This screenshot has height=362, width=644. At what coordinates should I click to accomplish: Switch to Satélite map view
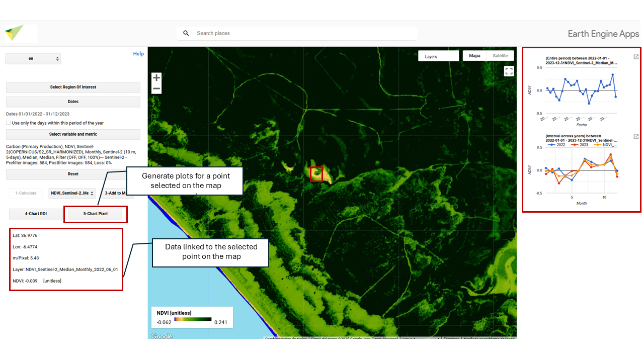pos(500,56)
